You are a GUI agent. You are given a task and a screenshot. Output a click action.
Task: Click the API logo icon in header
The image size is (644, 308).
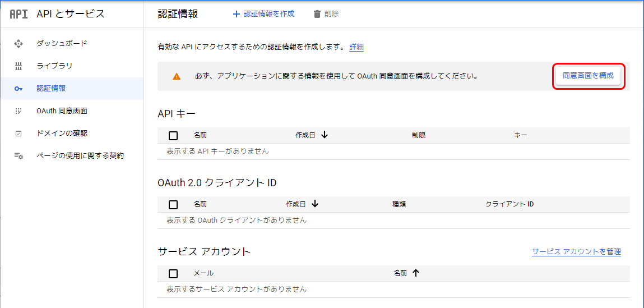(x=18, y=14)
